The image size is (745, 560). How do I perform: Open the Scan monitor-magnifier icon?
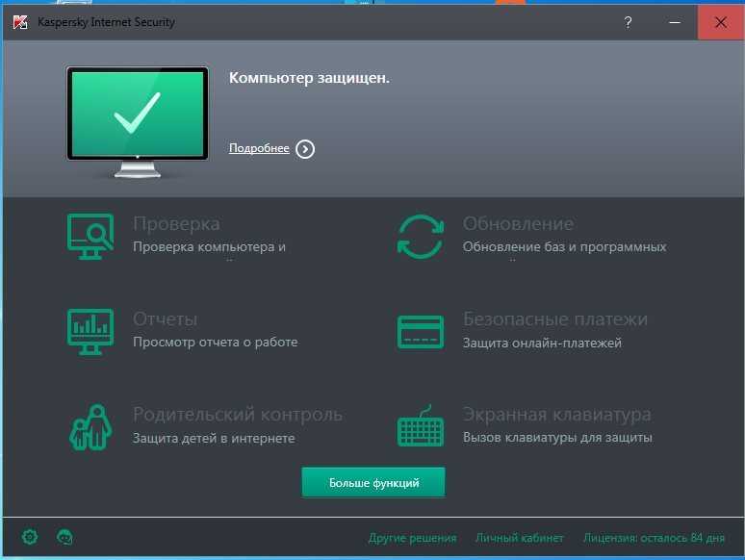(x=90, y=236)
